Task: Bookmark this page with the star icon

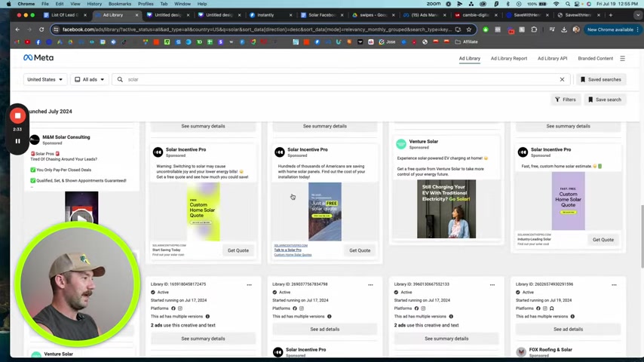Action: (468, 29)
